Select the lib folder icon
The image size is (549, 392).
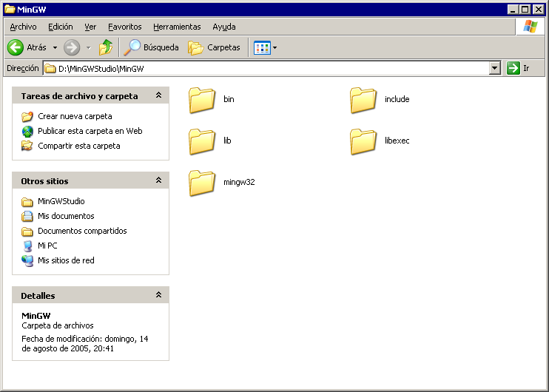click(202, 141)
